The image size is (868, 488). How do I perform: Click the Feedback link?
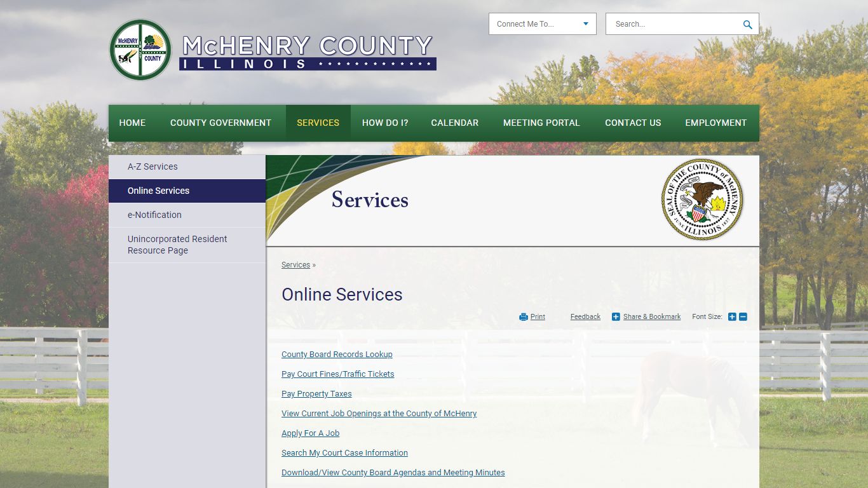tap(585, 316)
